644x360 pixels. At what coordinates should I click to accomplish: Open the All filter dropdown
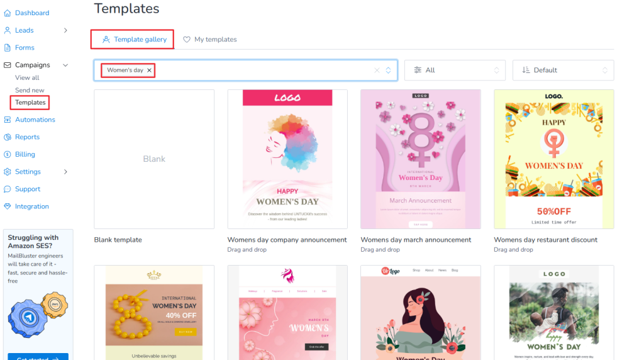pos(455,70)
